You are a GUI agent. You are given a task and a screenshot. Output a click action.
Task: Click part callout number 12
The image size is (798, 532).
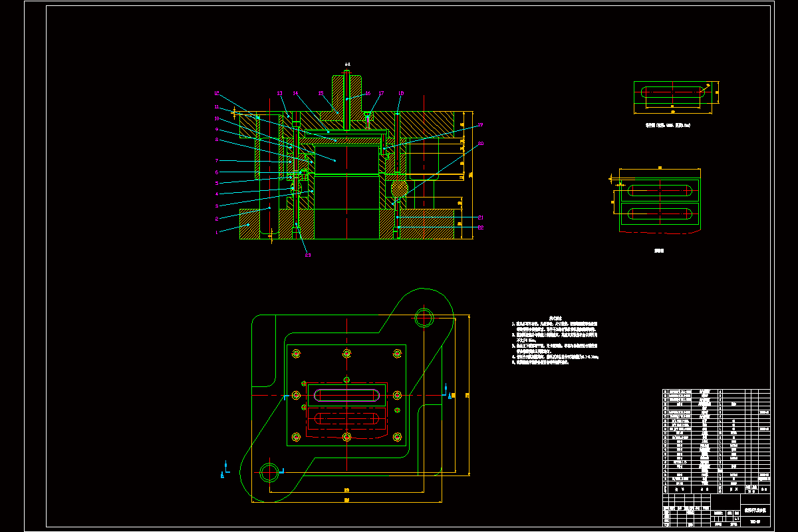(x=217, y=94)
